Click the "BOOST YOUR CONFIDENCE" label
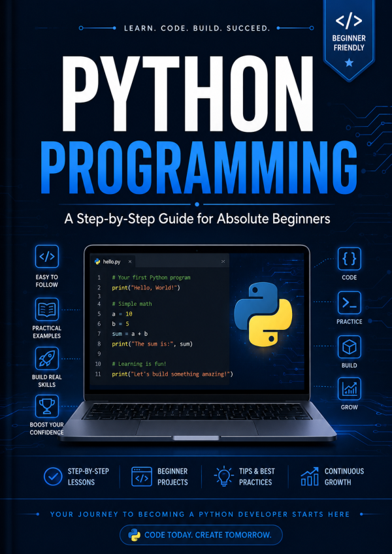This screenshot has height=554, width=392. (46, 429)
